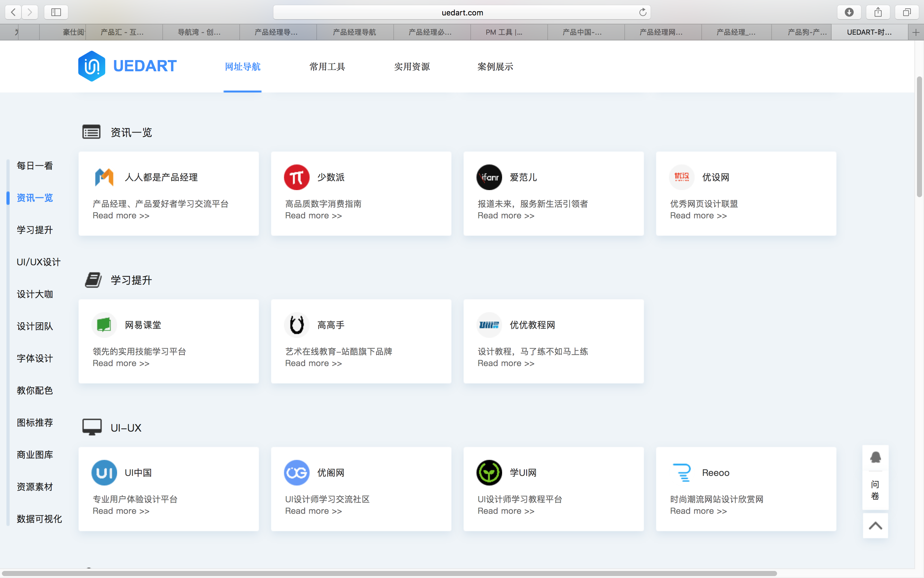Click the Reeoo logo icon
Image resolution: width=924 pixels, height=578 pixels.
[x=681, y=472]
